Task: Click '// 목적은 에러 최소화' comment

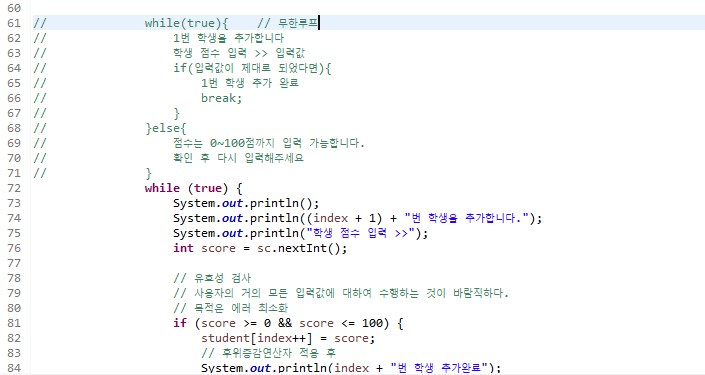Action: point(231,308)
